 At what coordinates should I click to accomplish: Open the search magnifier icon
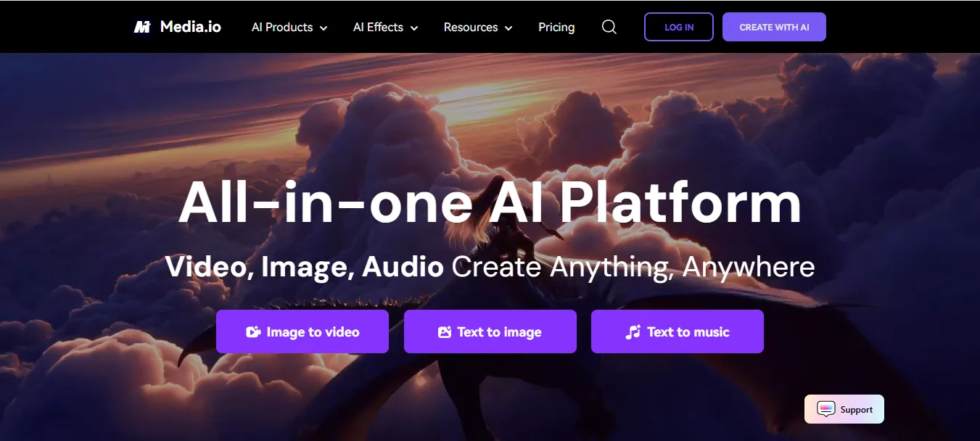click(609, 27)
